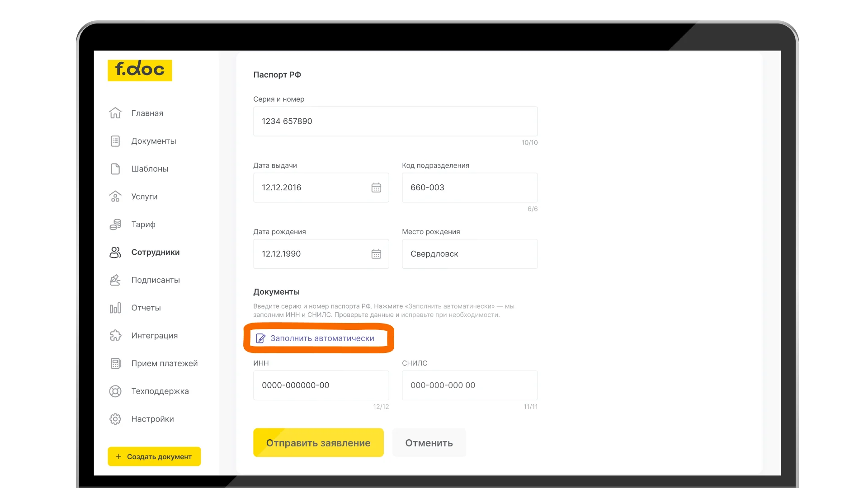This screenshot has width=868, height=488.
Task: Click the gear icon for Настройки
Action: tap(115, 419)
